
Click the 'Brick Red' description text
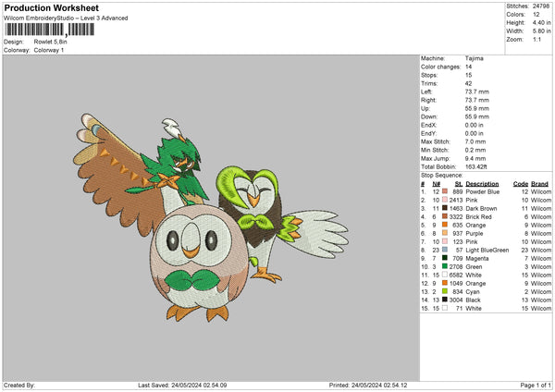(478, 217)
